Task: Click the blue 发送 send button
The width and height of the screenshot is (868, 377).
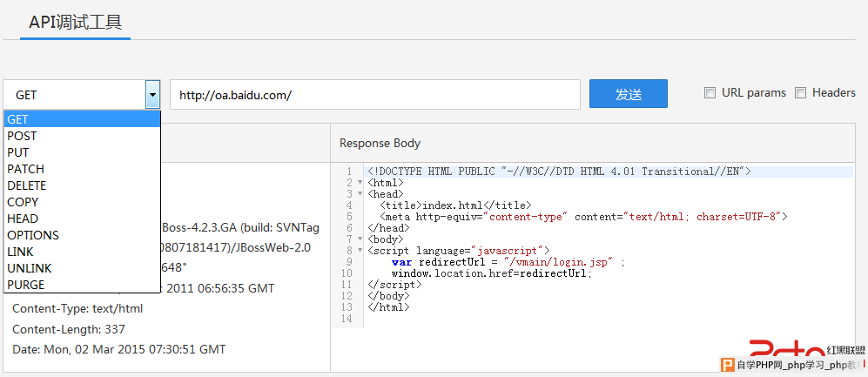Action: click(629, 93)
